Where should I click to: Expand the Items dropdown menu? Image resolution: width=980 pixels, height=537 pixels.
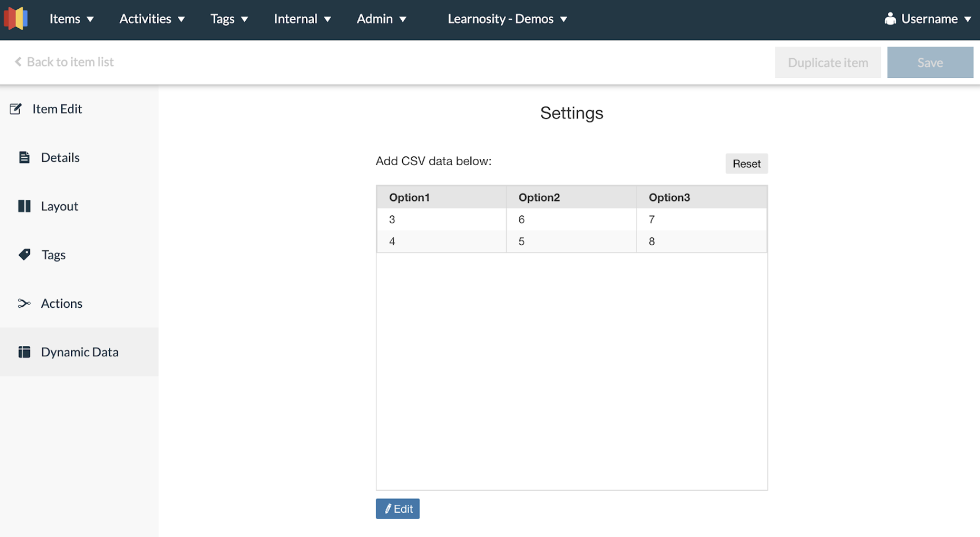(72, 19)
